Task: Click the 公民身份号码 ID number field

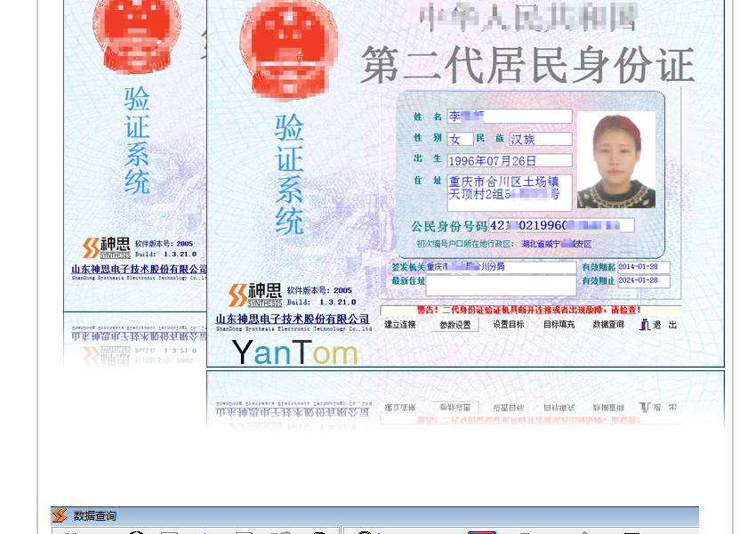Action: pyautogui.click(x=561, y=225)
